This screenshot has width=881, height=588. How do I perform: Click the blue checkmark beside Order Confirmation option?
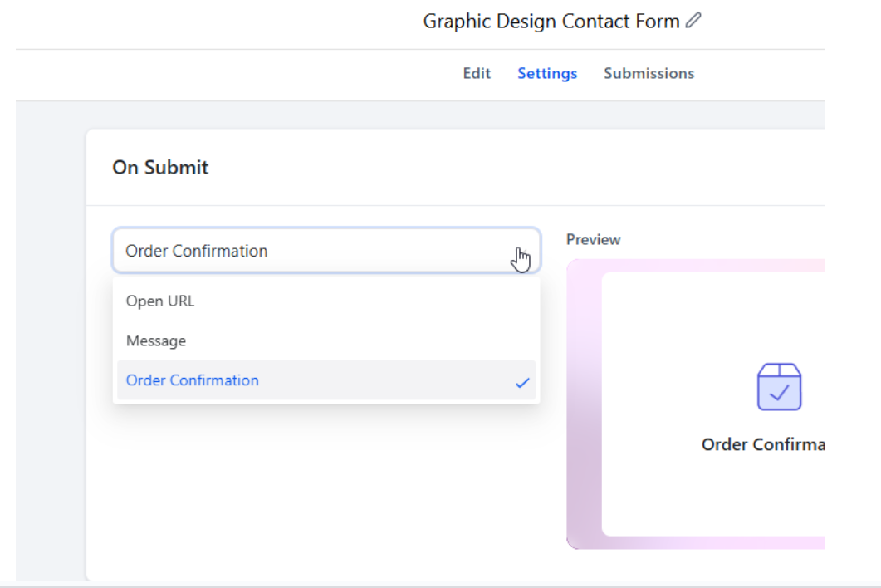pyautogui.click(x=522, y=382)
